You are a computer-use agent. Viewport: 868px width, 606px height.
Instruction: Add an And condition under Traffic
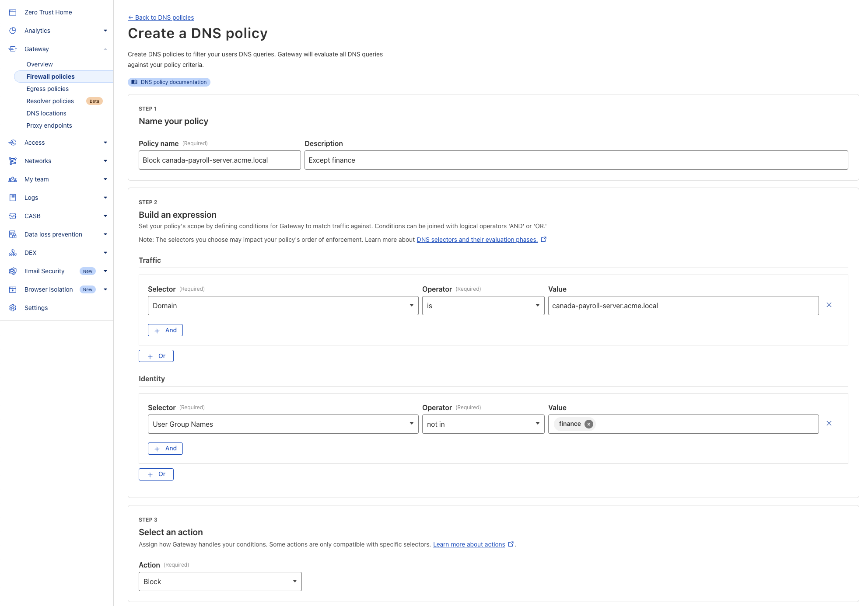point(165,330)
